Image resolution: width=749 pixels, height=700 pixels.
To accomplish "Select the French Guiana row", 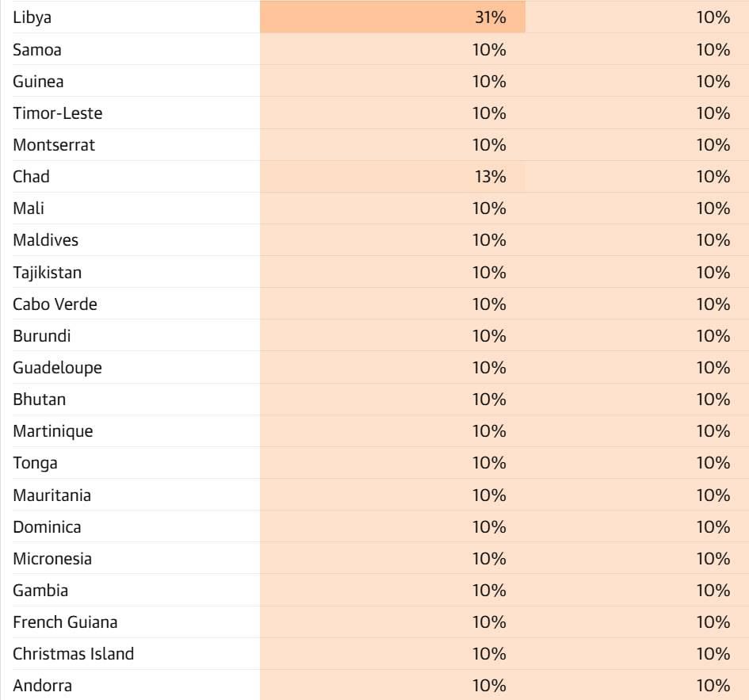I will click(374, 622).
